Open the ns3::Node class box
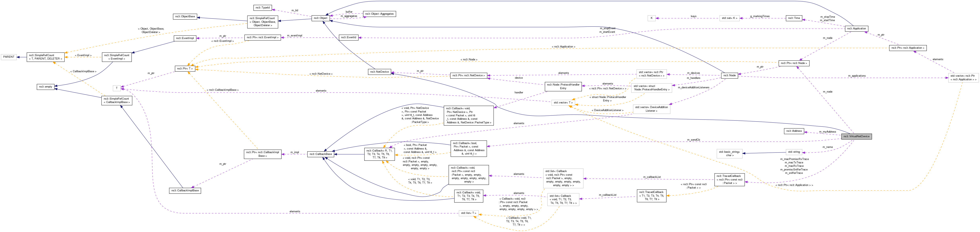This screenshot has width=980, height=232. pyautogui.click(x=729, y=75)
